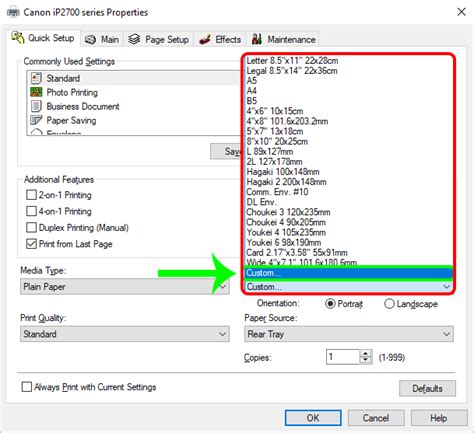Choose A5 paper size
This screenshot has height=433, width=474.
252,81
